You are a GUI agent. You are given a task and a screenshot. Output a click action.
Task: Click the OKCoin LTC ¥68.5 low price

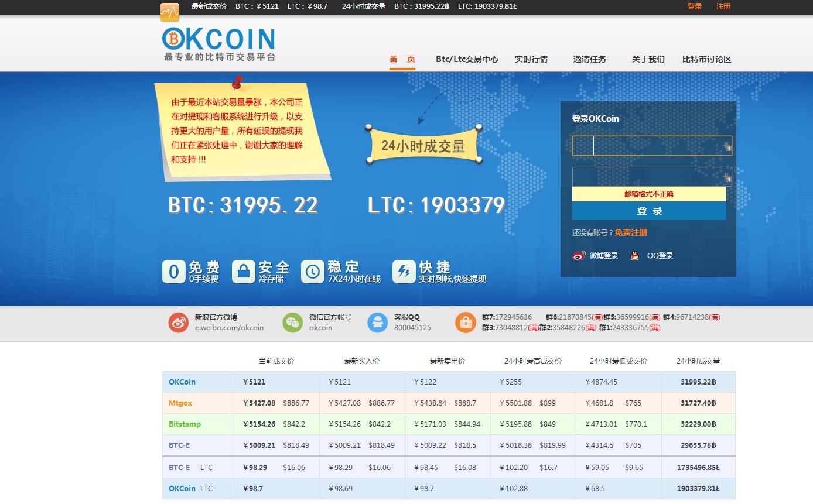(595, 489)
